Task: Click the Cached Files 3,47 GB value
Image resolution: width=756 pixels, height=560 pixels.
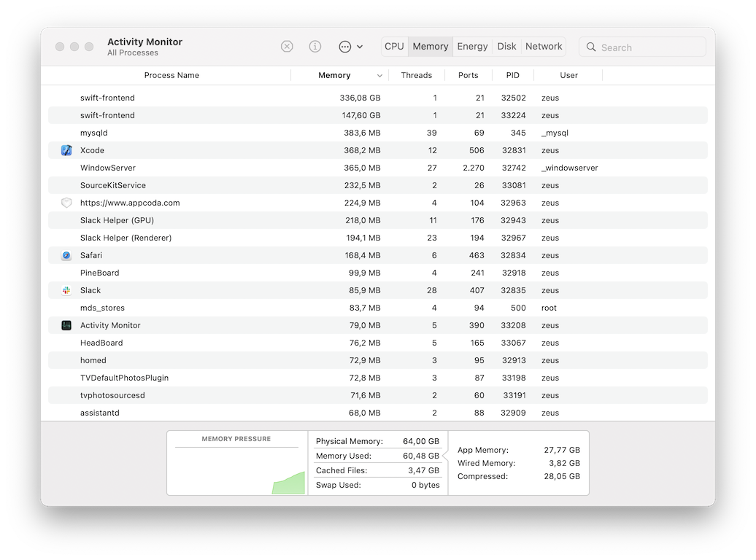Action: [424, 470]
